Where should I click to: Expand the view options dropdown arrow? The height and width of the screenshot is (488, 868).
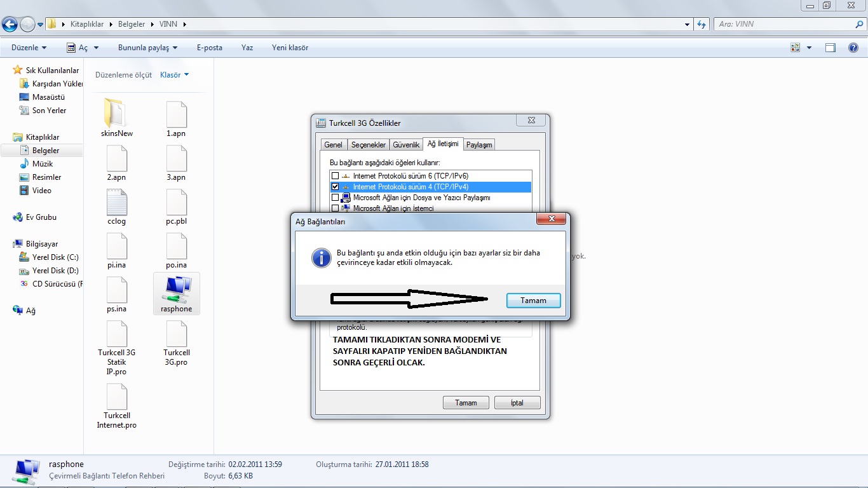(809, 48)
